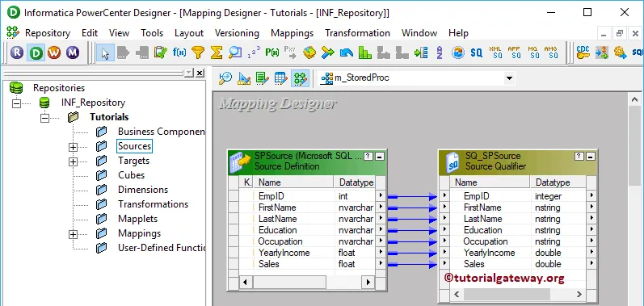Viewport: 644px width, 306px height.
Task: Add the SQ Source Qualifier transformation
Action: (477, 52)
